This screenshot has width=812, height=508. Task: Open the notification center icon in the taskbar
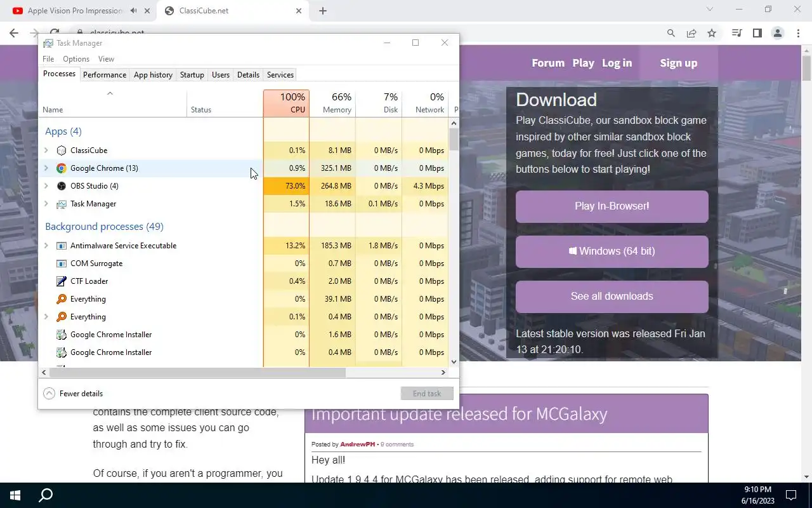[x=791, y=495]
